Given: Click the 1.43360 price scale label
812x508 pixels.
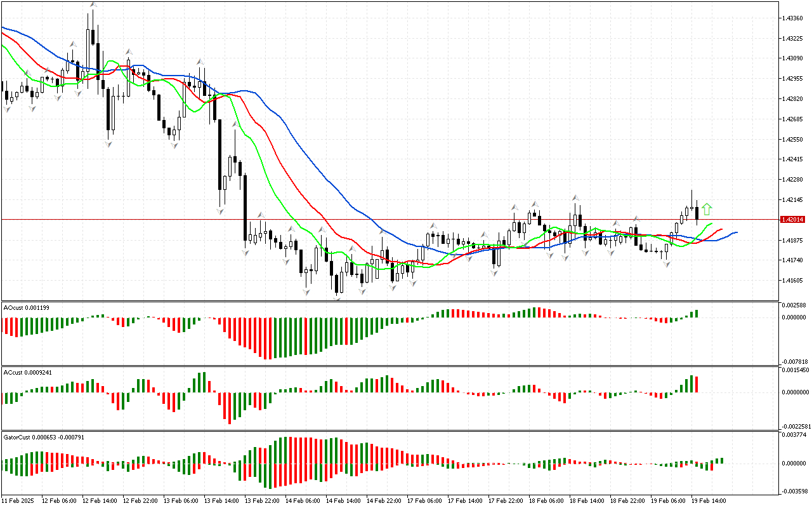Looking at the screenshot, I should [794, 18].
